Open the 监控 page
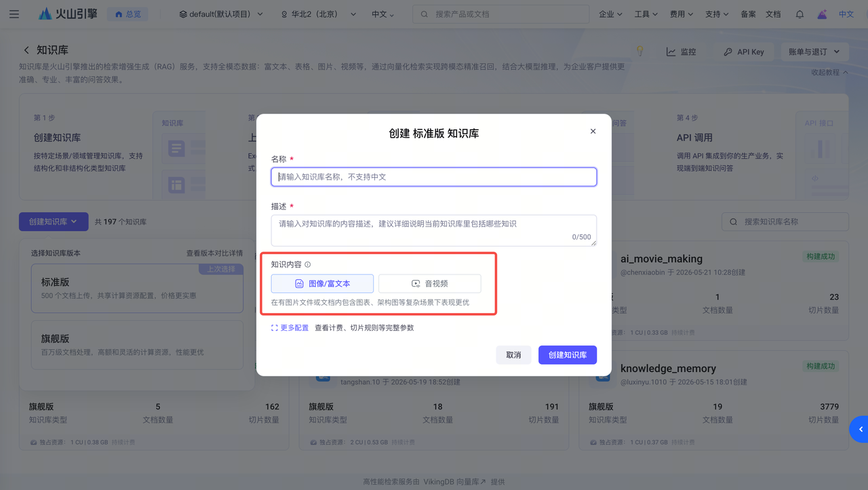Screen dimensions: 868x490 click(682, 52)
